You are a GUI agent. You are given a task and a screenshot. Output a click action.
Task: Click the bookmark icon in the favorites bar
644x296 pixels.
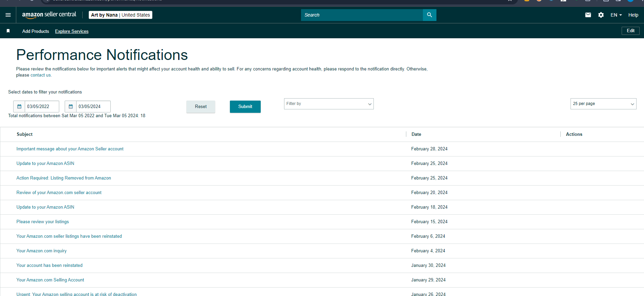point(8,31)
